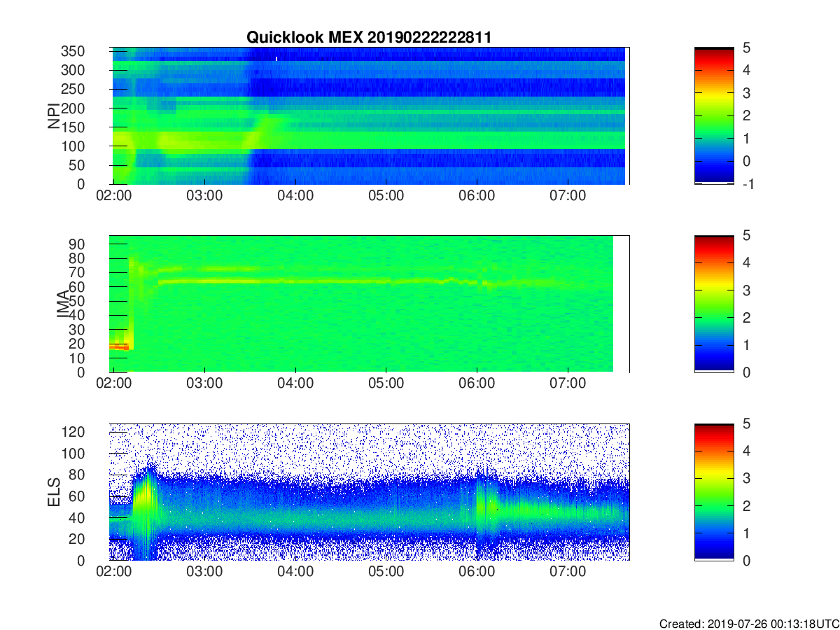Click the IMA y-axis label
840x630 pixels.
[x=62, y=304]
